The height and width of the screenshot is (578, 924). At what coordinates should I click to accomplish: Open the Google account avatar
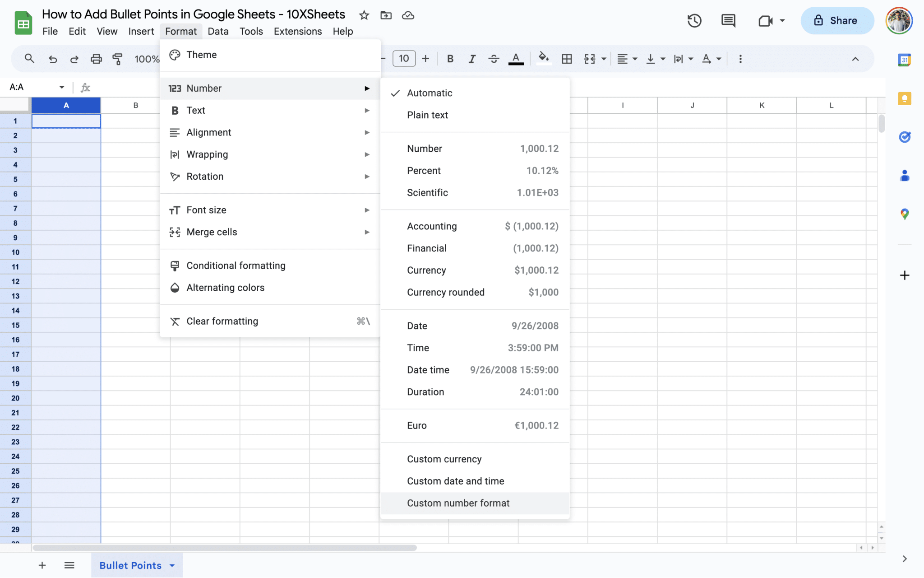tap(899, 21)
